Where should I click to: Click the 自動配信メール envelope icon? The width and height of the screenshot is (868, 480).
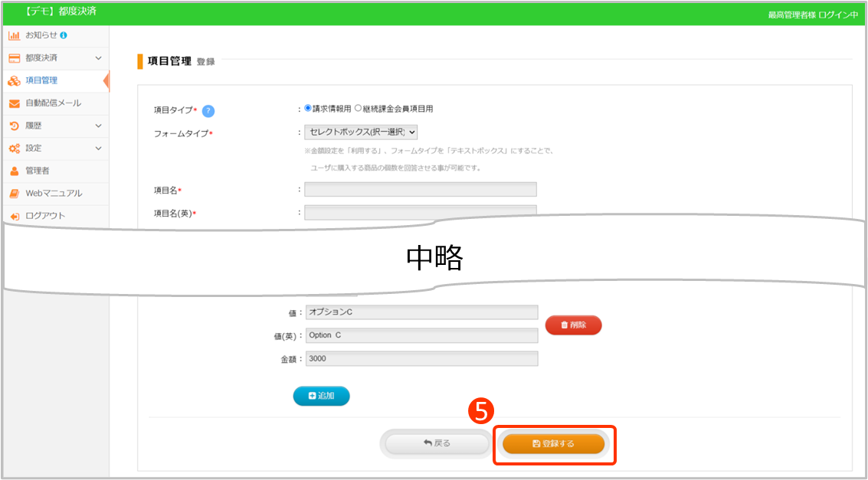14,103
